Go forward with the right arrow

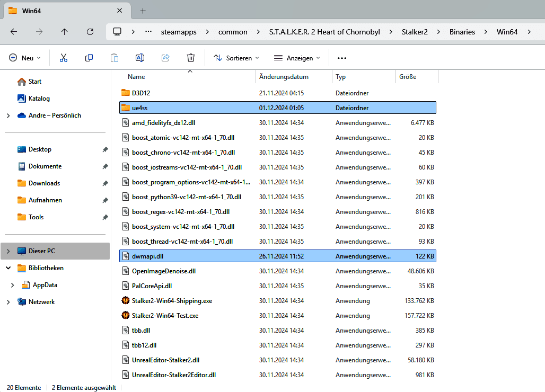click(x=39, y=32)
